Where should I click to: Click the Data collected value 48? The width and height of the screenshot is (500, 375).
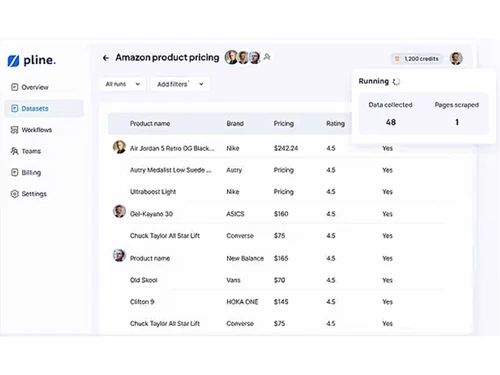(391, 122)
